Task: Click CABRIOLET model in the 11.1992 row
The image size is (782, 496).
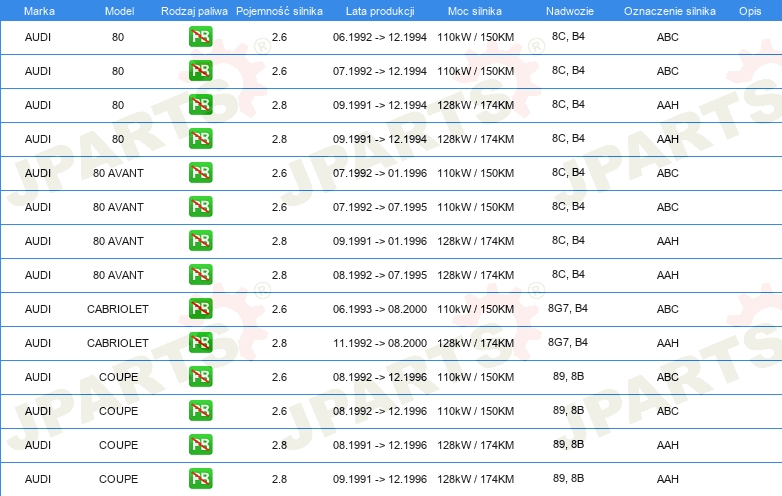Action: pyautogui.click(x=118, y=343)
